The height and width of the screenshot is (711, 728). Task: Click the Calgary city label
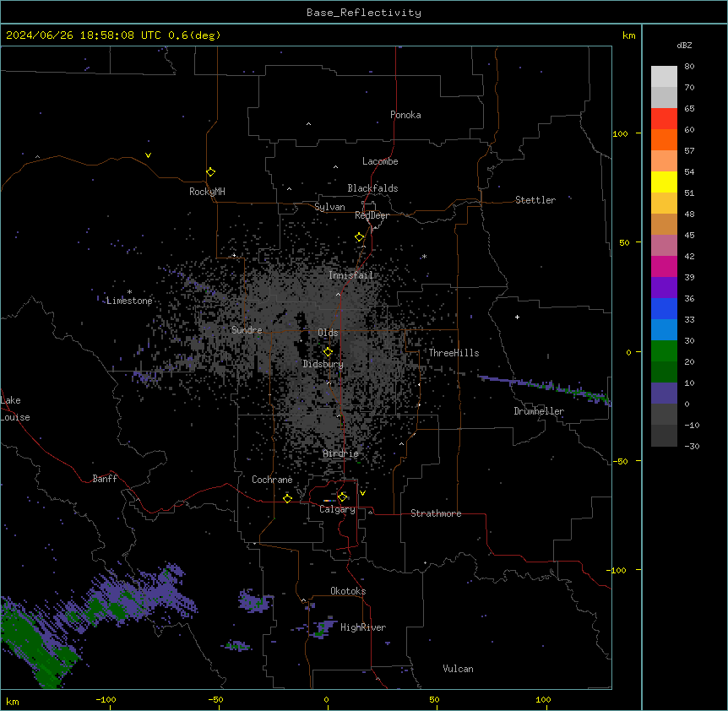click(x=338, y=509)
